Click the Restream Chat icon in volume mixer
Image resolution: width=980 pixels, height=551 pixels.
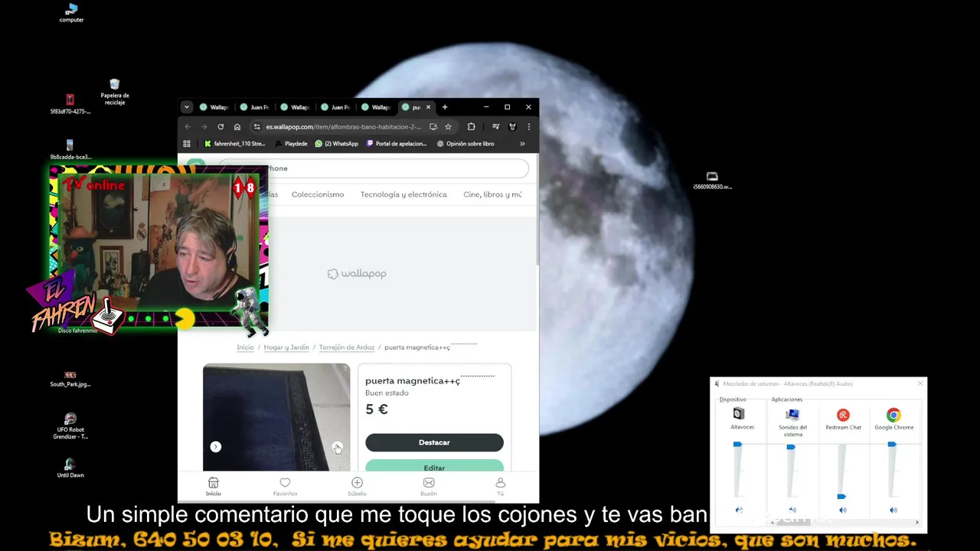[843, 415]
